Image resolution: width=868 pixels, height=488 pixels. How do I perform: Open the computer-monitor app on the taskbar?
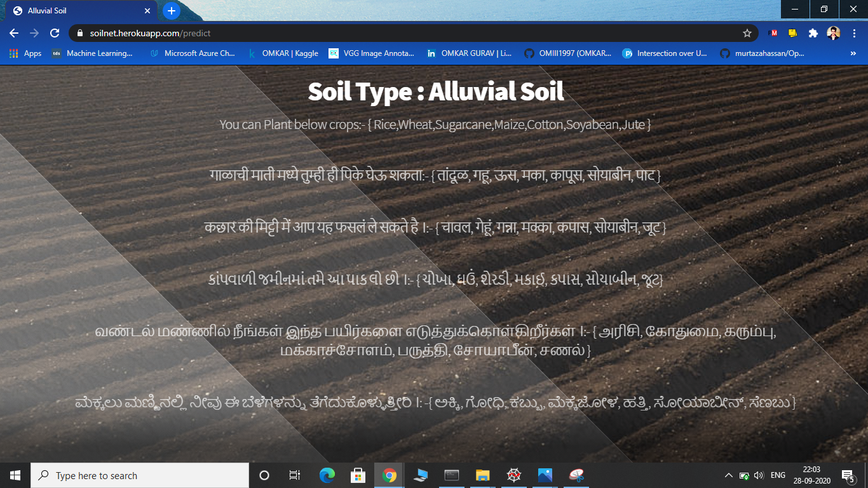pyautogui.click(x=420, y=475)
